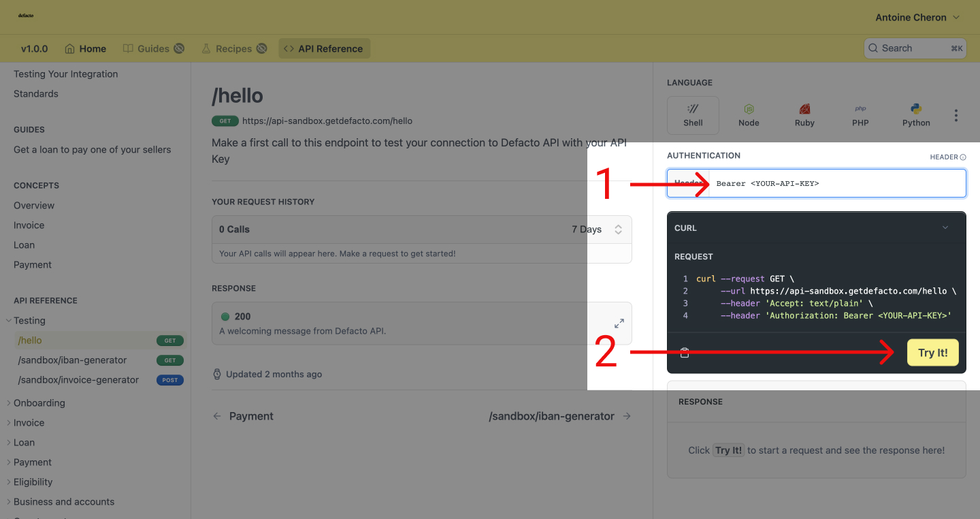Click the 200 response row

pyautogui.click(x=421, y=324)
